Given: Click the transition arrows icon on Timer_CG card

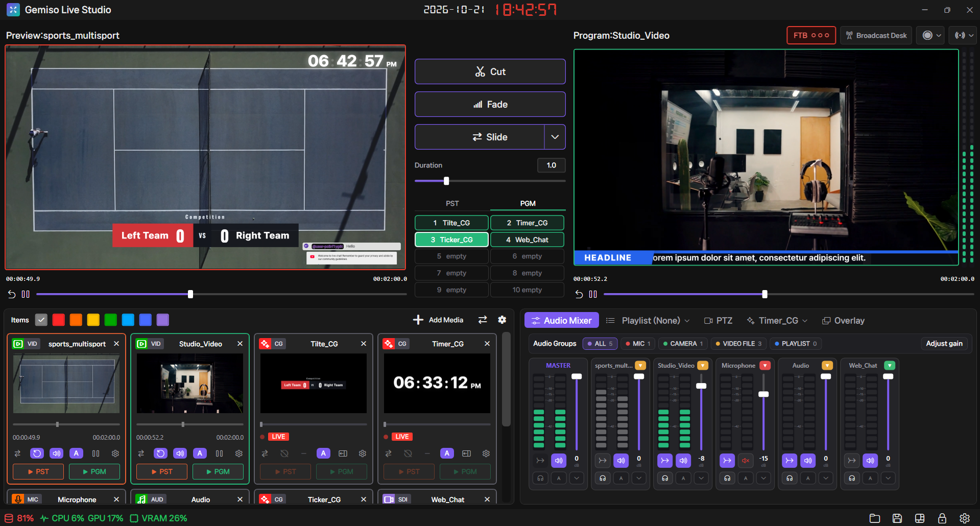Looking at the screenshot, I should tap(388, 453).
